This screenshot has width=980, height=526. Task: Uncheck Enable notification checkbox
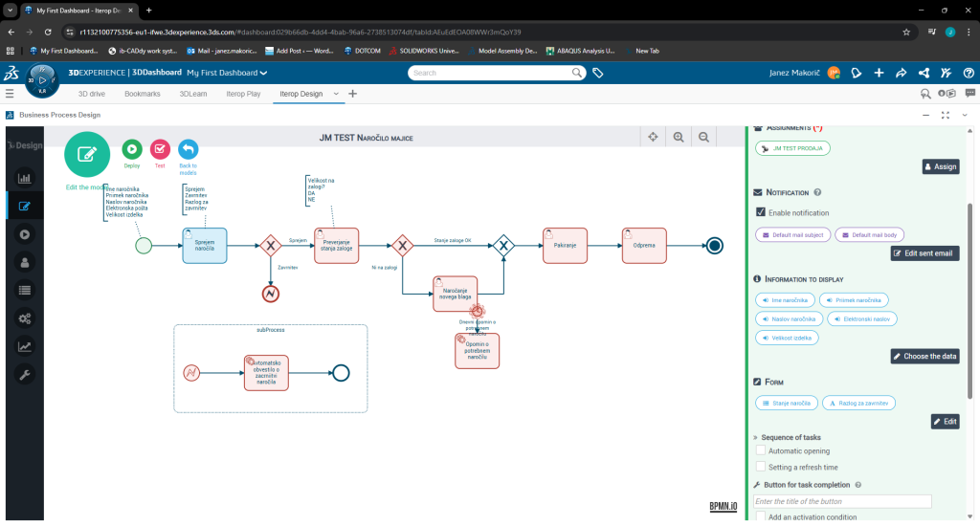761,212
